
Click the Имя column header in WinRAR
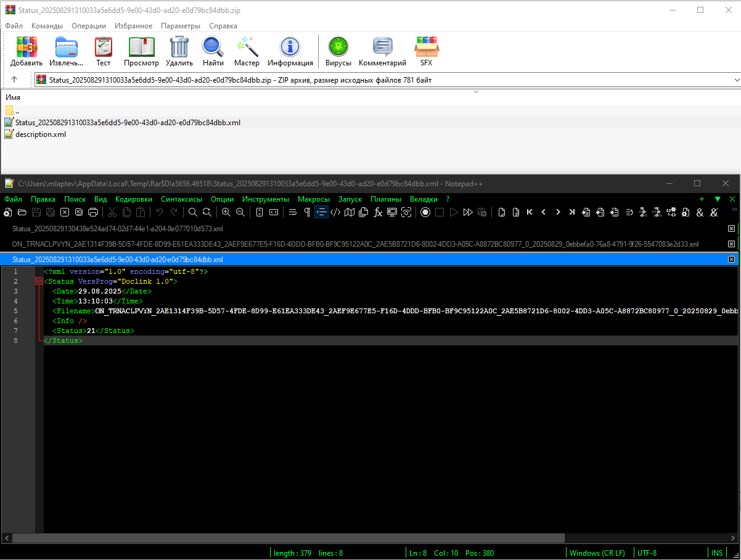[14, 97]
